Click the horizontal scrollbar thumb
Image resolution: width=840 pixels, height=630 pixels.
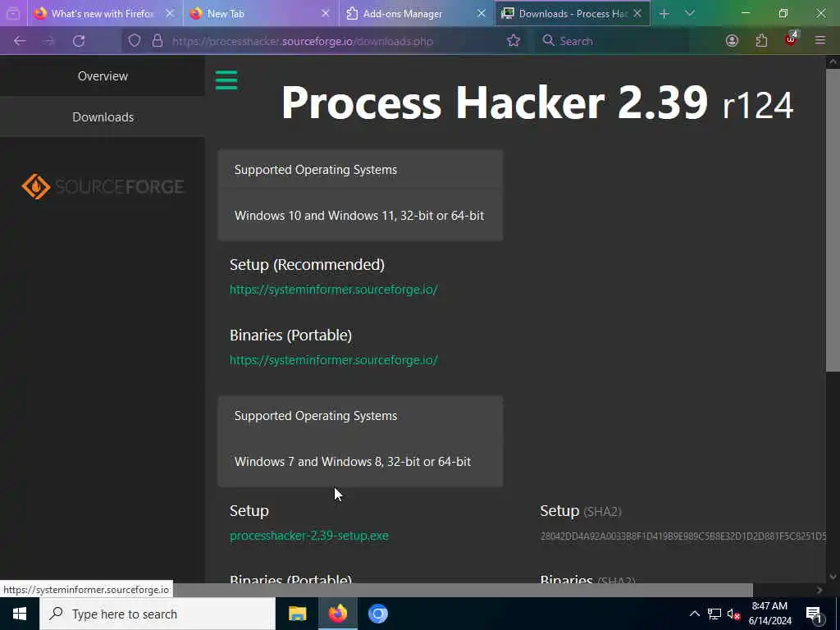pyautogui.click(x=463, y=590)
